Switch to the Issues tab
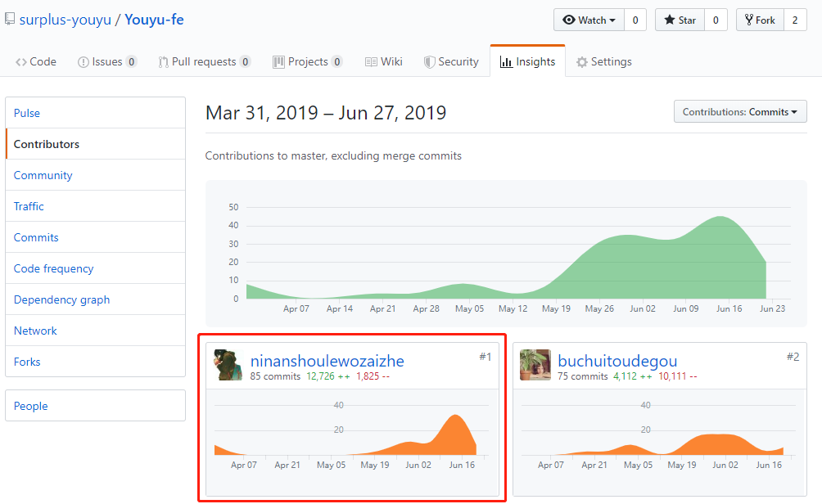This screenshot has height=504, width=822. pyautogui.click(x=106, y=61)
